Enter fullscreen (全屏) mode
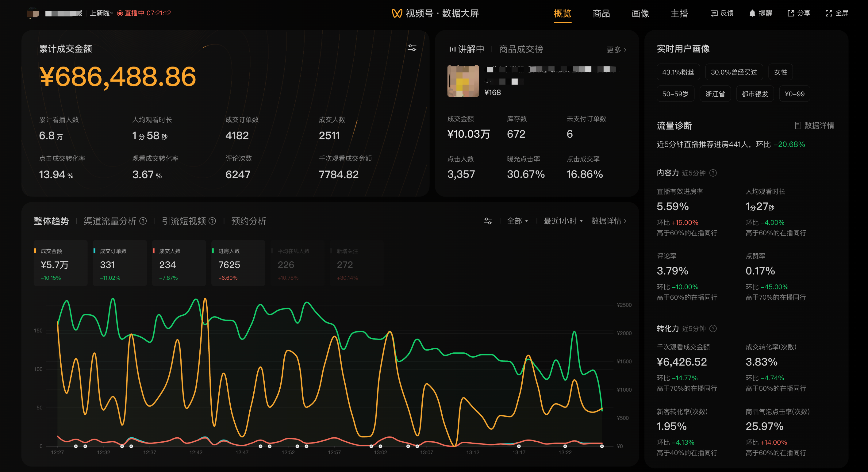868x472 pixels. click(x=828, y=13)
